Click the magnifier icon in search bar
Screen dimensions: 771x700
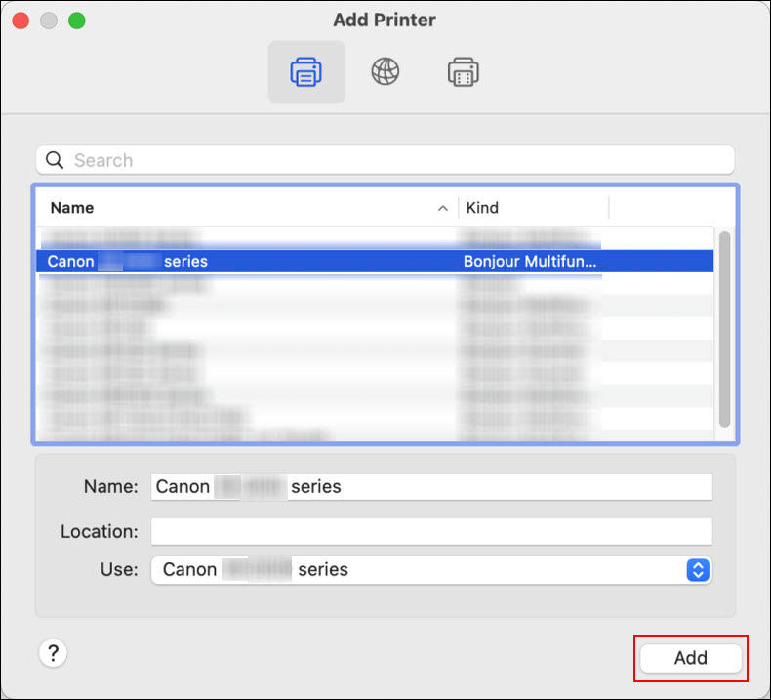54,160
